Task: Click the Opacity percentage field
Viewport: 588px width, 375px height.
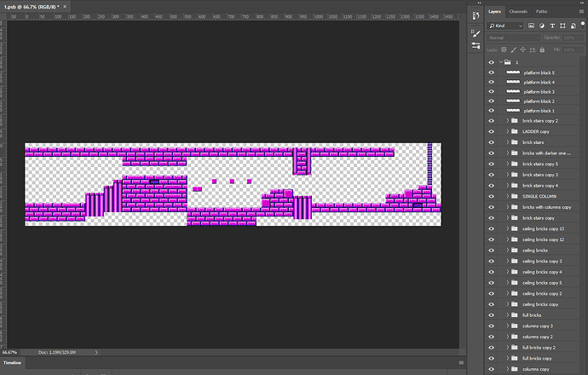Action: click(x=569, y=37)
